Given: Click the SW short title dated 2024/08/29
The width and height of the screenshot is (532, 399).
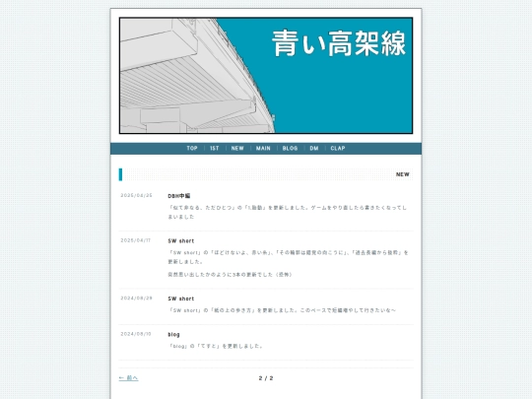Looking at the screenshot, I should click(181, 299).
